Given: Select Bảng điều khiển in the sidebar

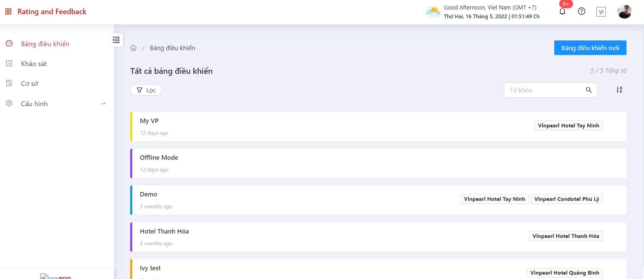Looking at the screenshot, I should pos(45,44).
